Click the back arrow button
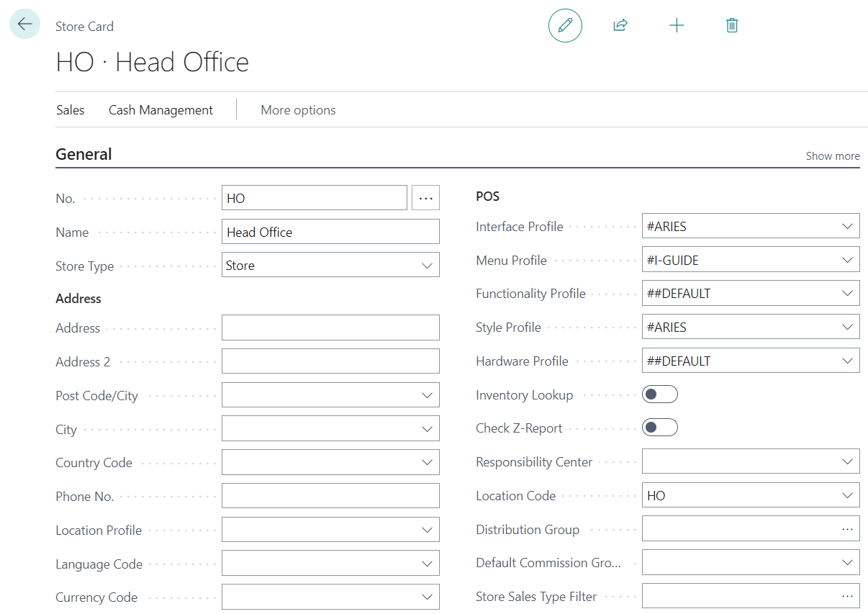The image size is (868, 614). tap(24, 24)
